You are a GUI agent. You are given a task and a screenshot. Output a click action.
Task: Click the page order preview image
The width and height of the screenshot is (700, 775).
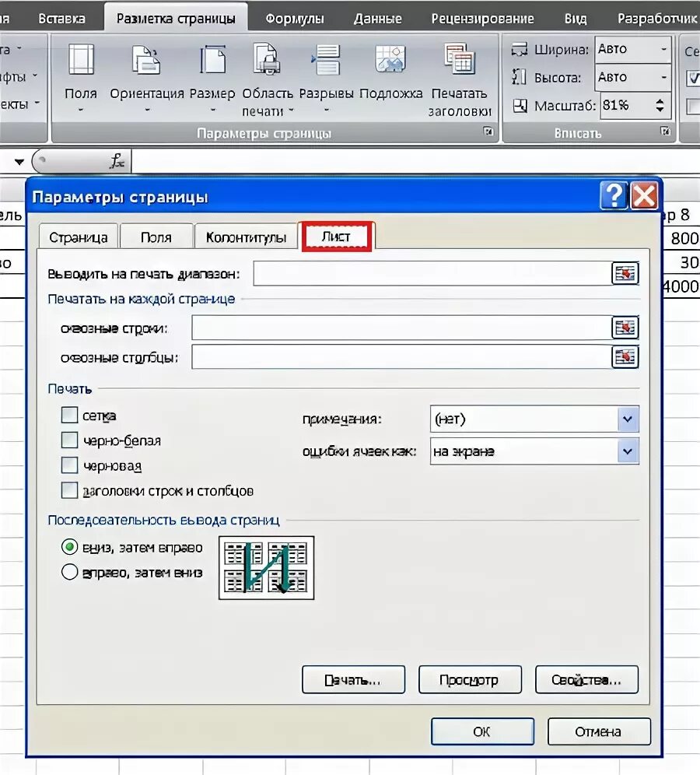point(266,567)
